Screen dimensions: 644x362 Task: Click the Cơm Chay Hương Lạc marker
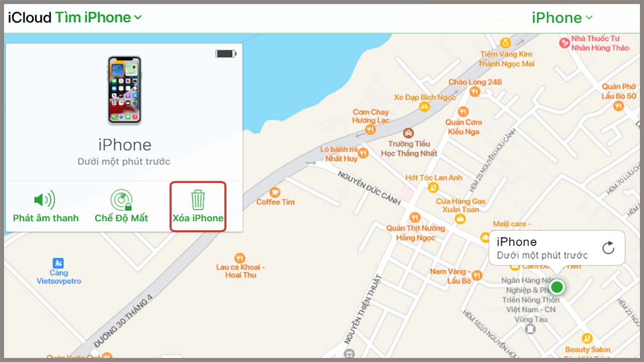click(371, 130)
